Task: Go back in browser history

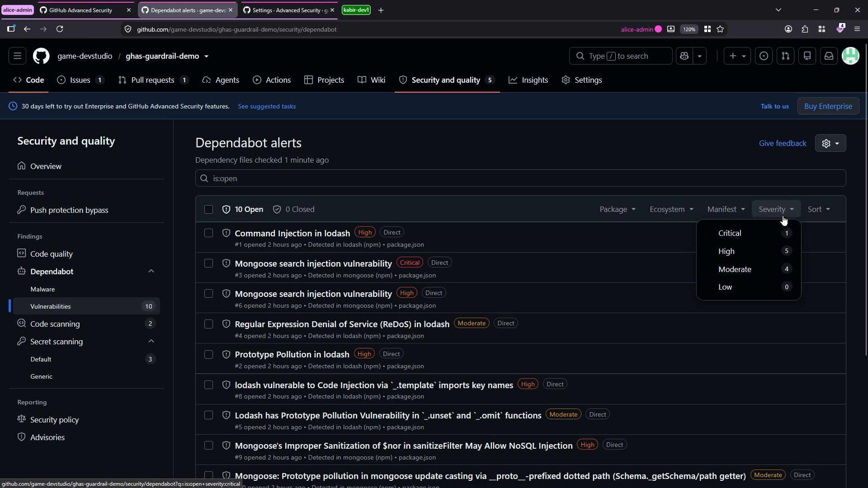Action: click(x=27, y=29)
